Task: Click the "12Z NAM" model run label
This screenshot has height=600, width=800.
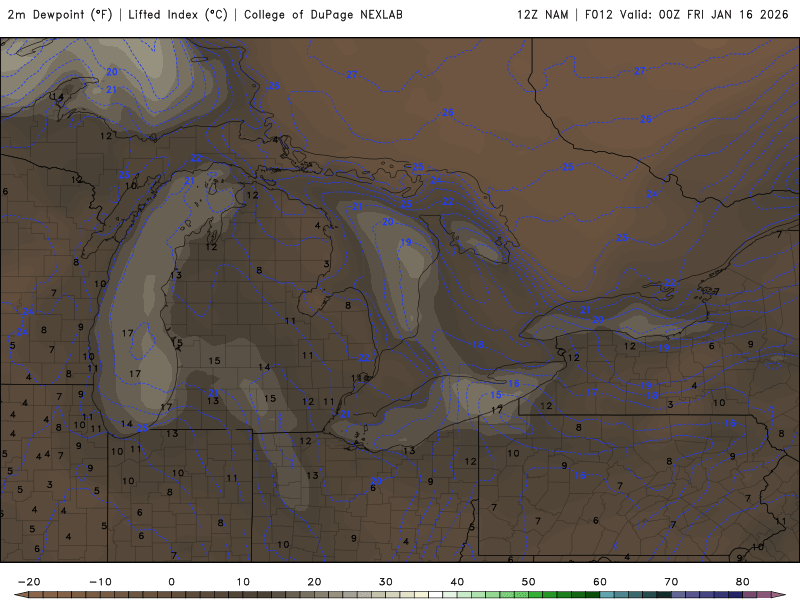Action: click(x=542, y=14)
